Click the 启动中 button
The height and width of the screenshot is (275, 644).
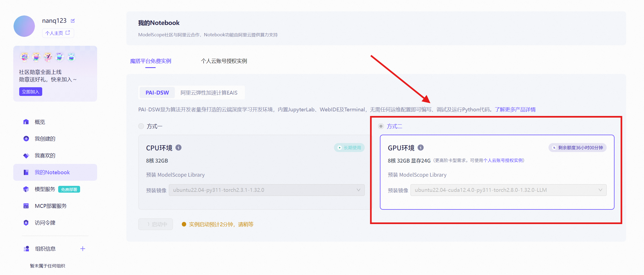tap(156, 224)
